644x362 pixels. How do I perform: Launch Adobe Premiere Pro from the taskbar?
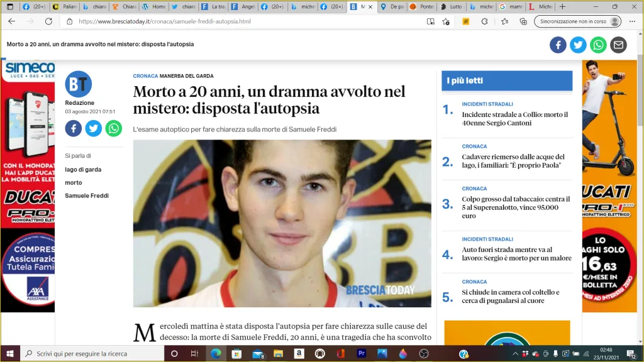click(x=362, y=353)
